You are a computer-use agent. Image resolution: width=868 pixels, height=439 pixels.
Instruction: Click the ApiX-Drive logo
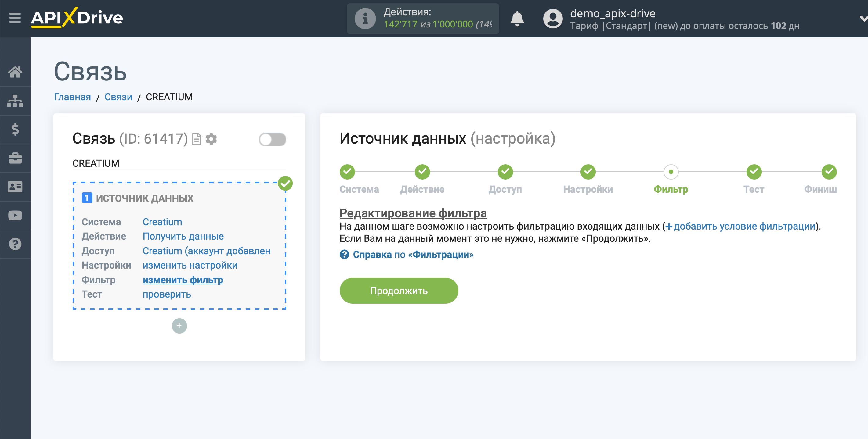[77, 17]
